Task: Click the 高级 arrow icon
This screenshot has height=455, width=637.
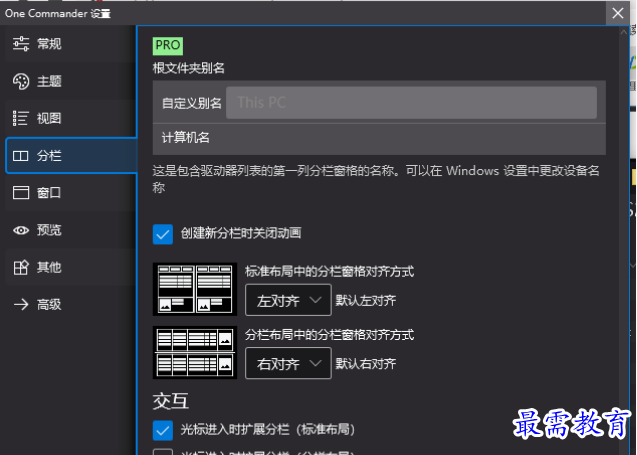Action: coord(21,304)
